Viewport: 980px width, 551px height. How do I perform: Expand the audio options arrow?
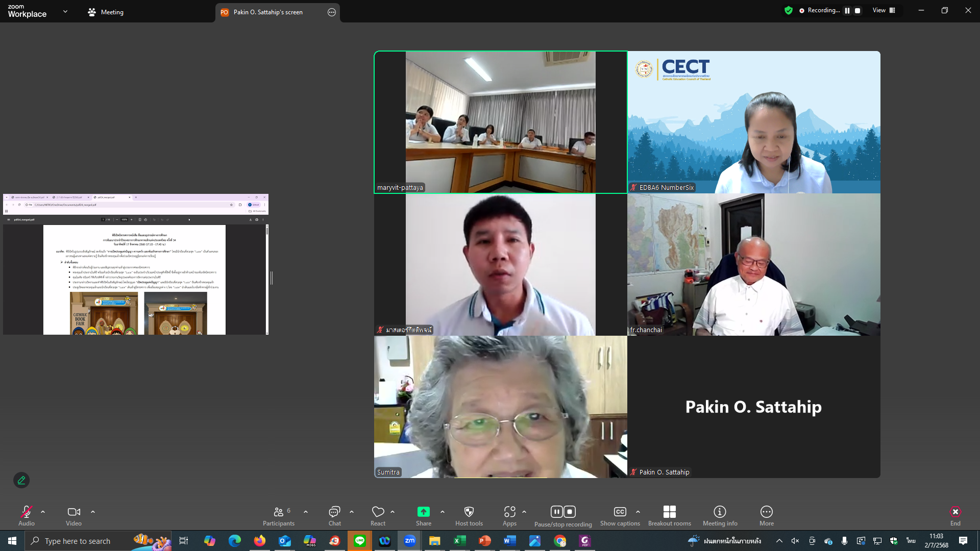pyautogui.click(x=43, y=511)
